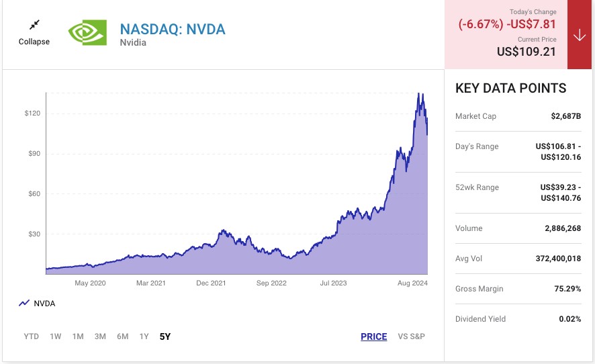
Task: Switch chart to 1W range
Action: tap(56, 336)
